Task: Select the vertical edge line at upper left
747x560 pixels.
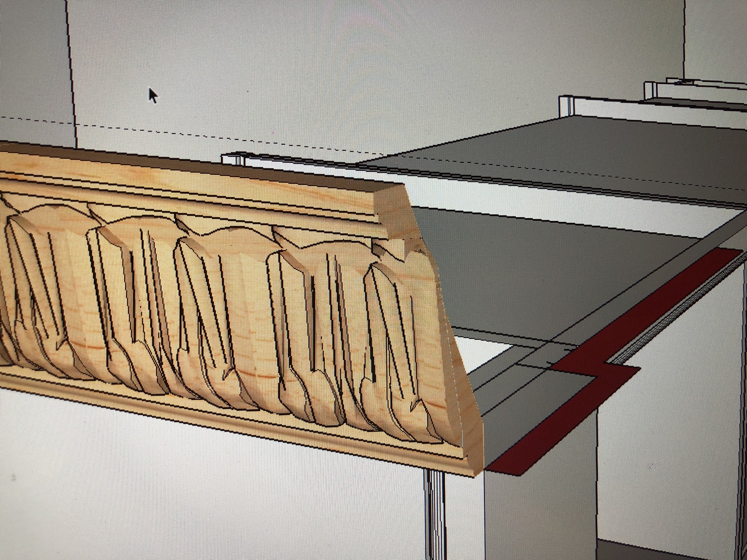Action: click(x=71, y=73)
